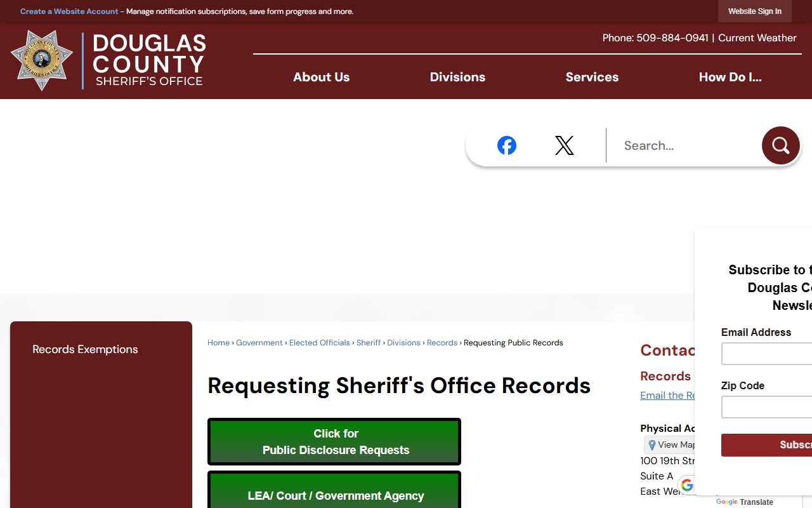
Task: Click the Subscribe button in newsletter popup
Action: (766, 445)
